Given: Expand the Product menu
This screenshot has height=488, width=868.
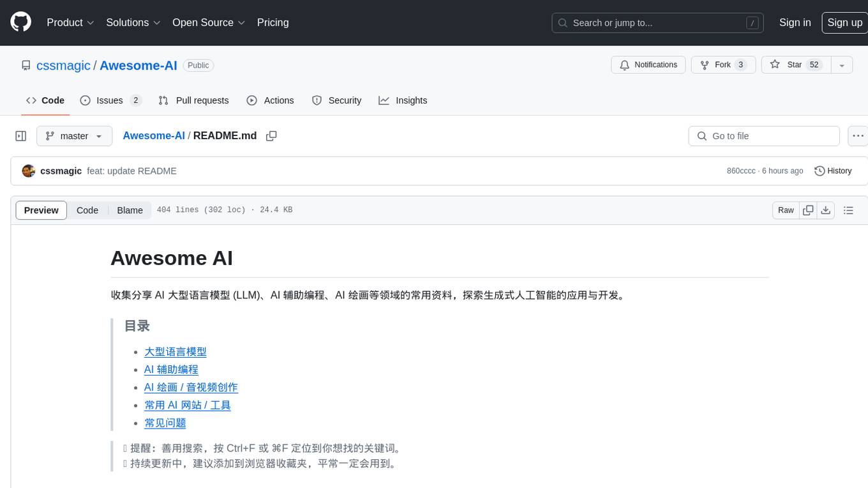Looking at the screenshot, I should tap(70, 22).
